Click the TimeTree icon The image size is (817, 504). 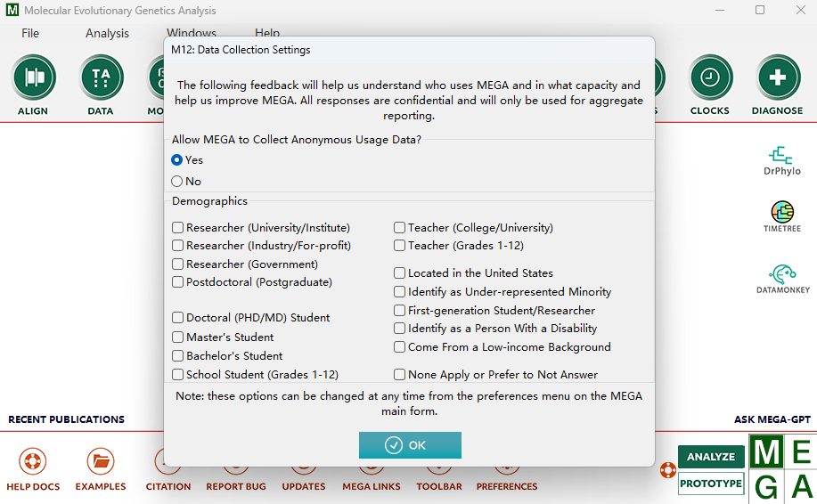[781, 212]
